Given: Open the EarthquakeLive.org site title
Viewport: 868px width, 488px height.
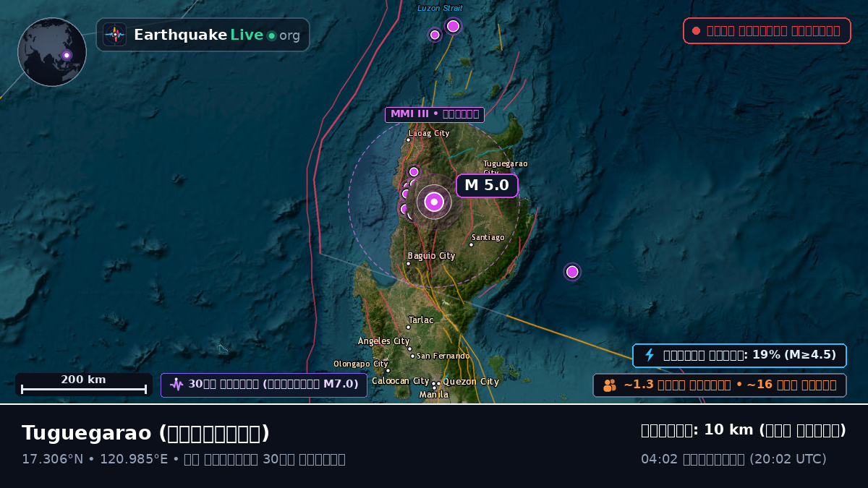Looking at the screenshot, I should (216, 35).
